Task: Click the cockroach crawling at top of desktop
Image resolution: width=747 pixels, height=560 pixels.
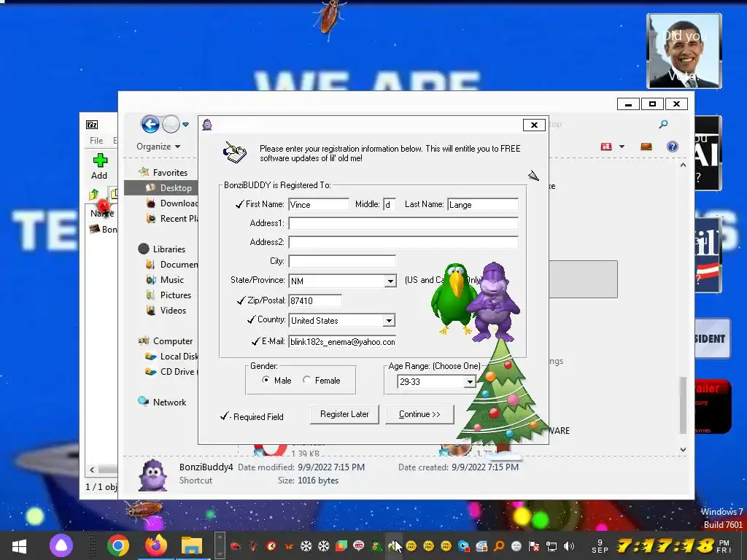Action: tap(330, 19)
